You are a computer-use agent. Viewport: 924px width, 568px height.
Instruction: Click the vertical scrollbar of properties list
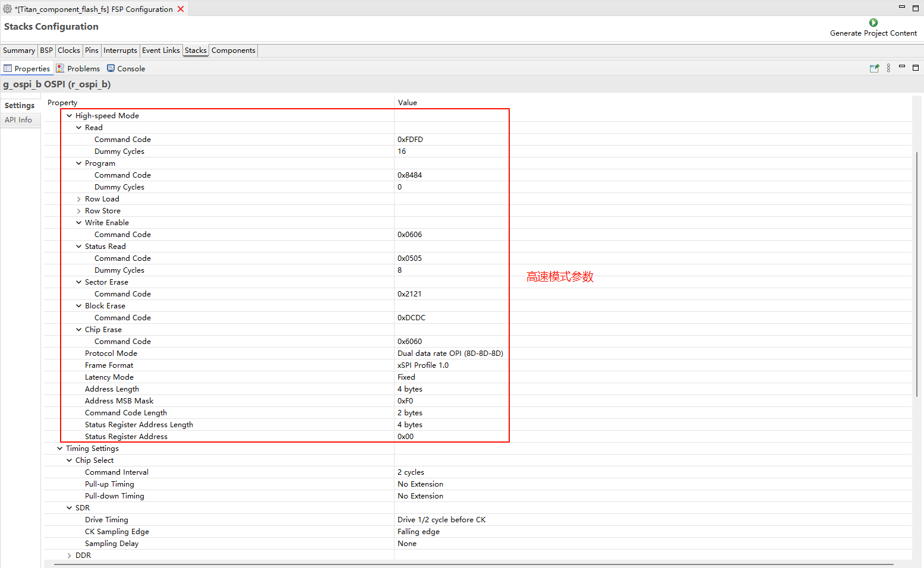coord(917,273)
